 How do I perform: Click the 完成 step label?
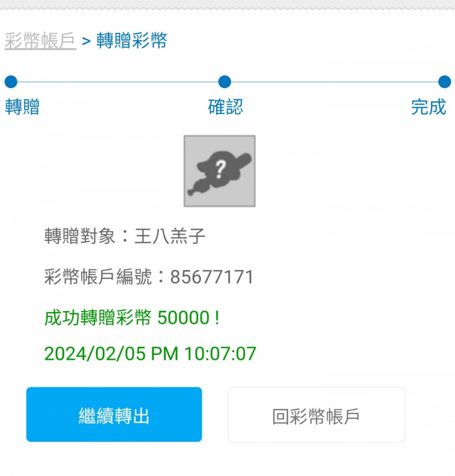(x=428, y=107)
